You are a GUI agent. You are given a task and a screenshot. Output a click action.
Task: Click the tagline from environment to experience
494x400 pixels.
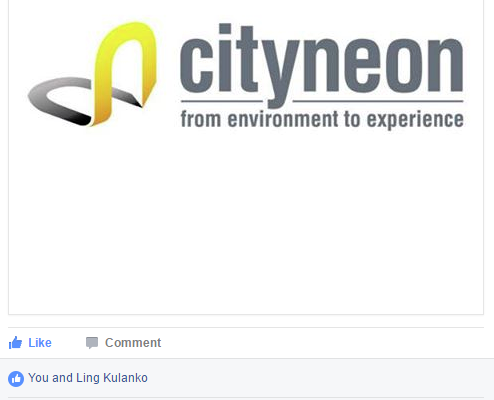tap(322, 119)
